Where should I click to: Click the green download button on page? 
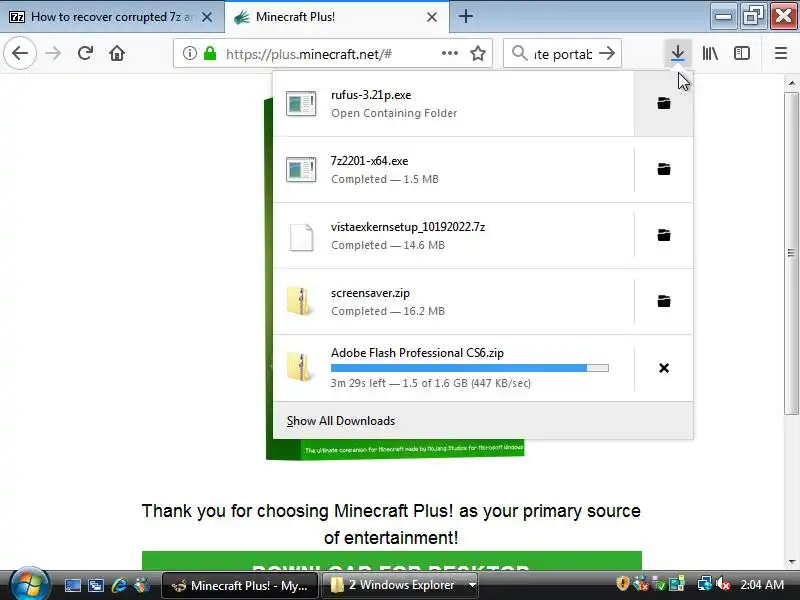[391, 561]
